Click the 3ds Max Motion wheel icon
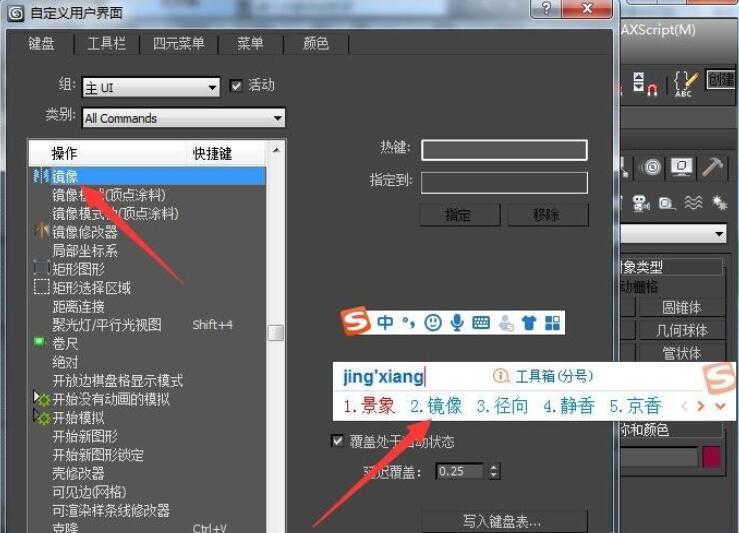739x533 pixels. (x=652, y=167)
